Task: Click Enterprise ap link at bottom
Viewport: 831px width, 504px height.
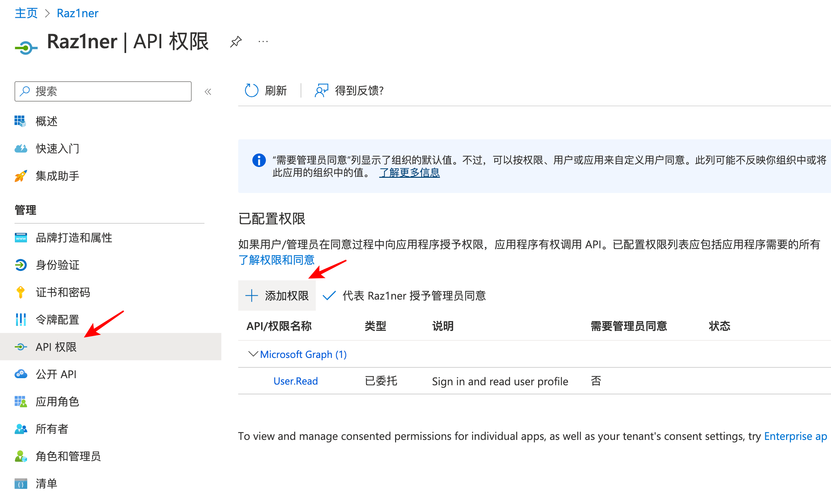Action: (796, 436)
